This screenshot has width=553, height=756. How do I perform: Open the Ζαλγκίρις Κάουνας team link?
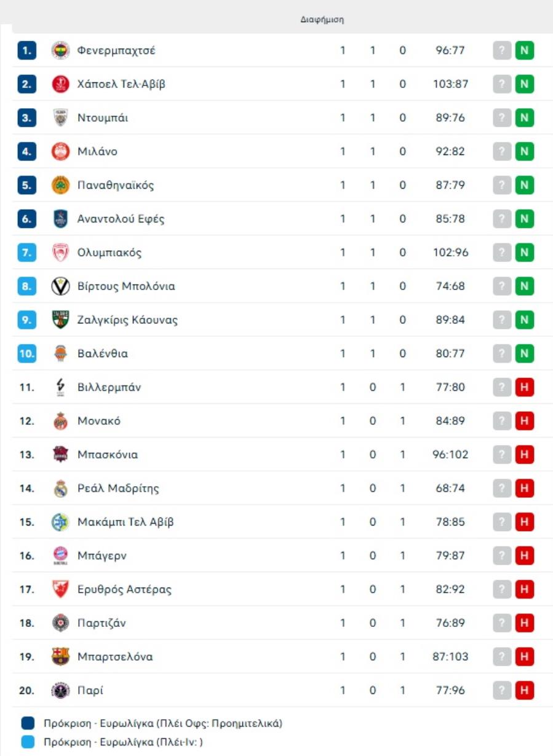tap(127, 320)
